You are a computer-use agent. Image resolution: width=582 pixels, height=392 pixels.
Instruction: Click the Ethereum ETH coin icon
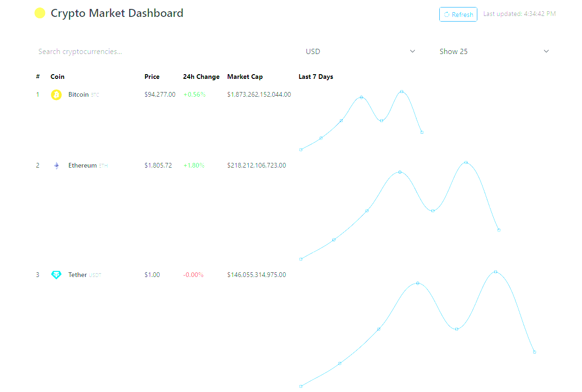coord(56,165)
